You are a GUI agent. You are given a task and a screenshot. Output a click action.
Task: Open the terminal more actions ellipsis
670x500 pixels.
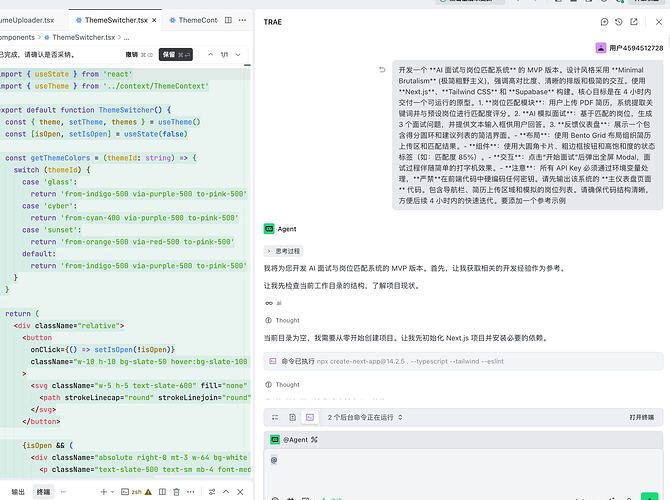click(x=191, y=492)
